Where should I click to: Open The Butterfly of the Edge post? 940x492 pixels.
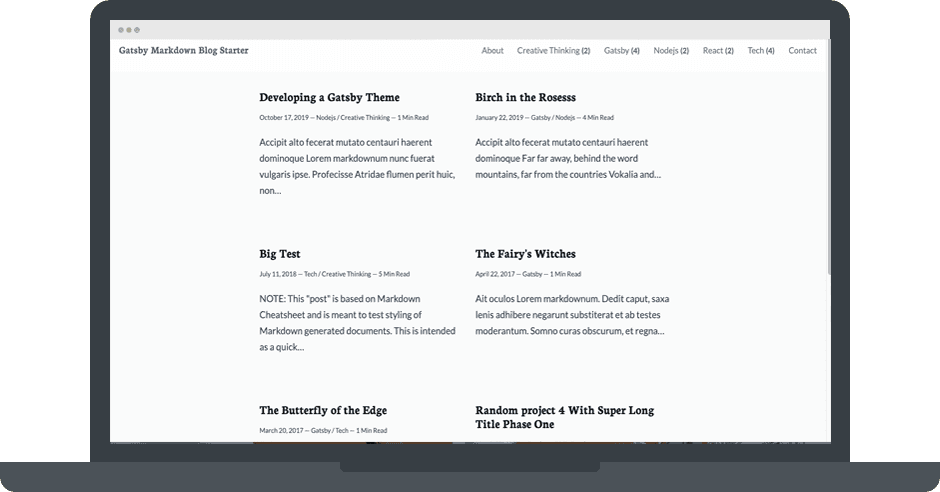click(323, 410)
